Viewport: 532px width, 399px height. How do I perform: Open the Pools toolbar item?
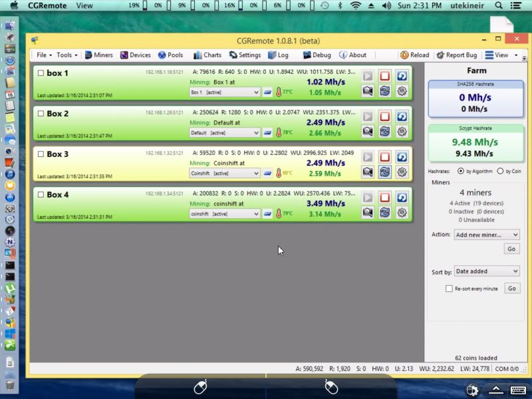click(x=170, y=55)
